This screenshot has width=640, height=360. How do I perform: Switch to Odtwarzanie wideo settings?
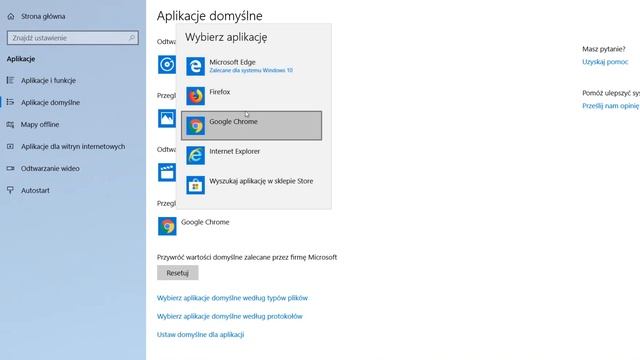click(50, 168)
